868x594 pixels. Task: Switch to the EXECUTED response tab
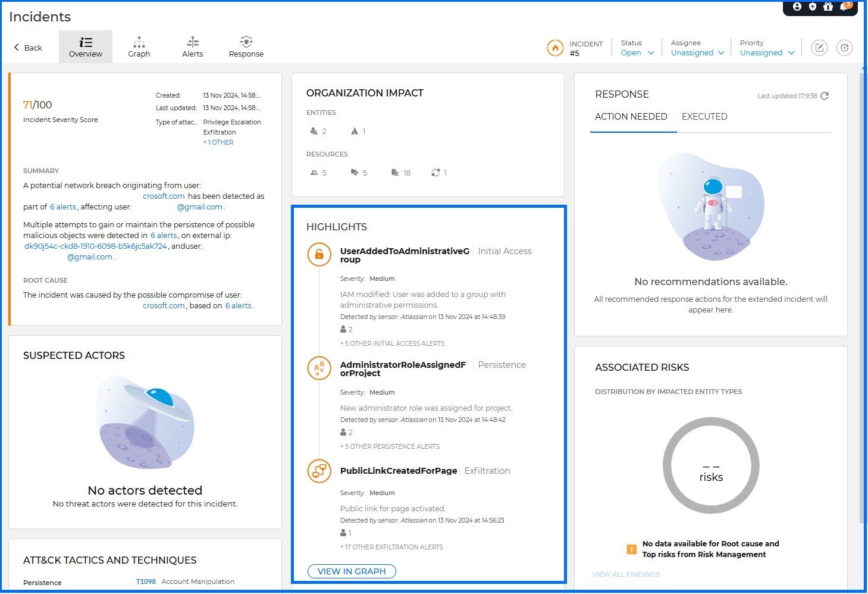704,117
